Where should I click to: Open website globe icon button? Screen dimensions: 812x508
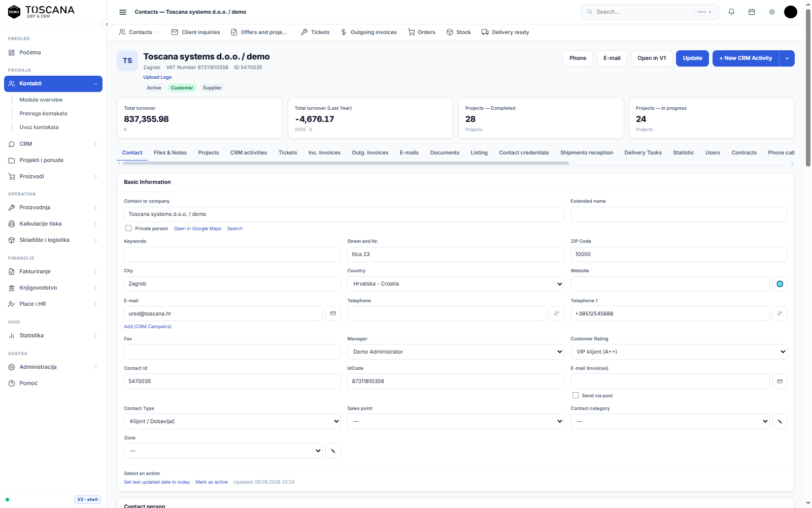tap(780, 284)
